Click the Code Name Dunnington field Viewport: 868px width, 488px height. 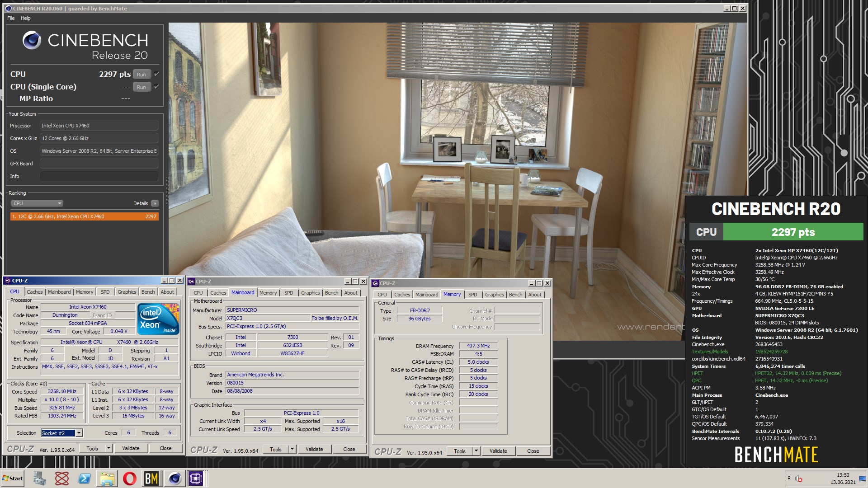pyautogui.click(x=65, y=315)
